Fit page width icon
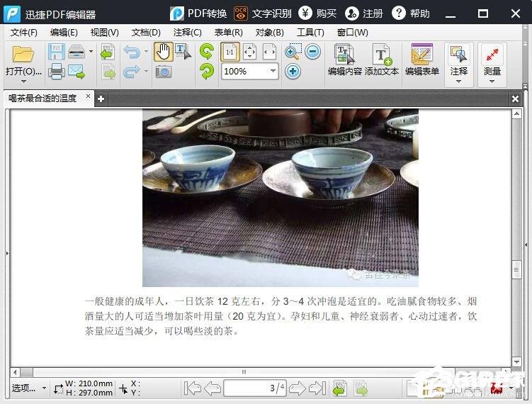Viewport: 532px width, 404px height. coord(270,52)
